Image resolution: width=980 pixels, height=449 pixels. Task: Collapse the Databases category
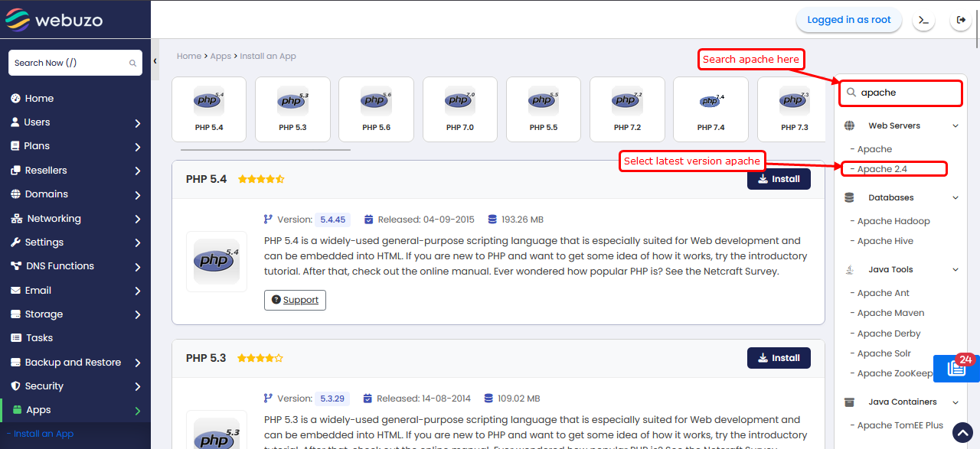tap(955, 198)
